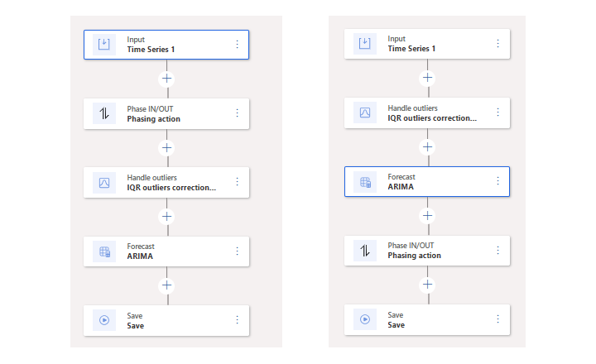Open more options for left Time Series 1

click(237, 44)
